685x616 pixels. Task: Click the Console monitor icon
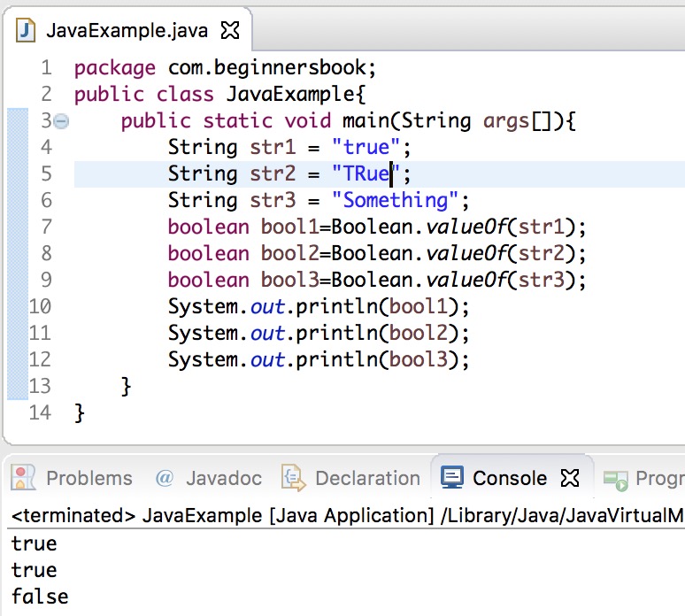(451, 478)
